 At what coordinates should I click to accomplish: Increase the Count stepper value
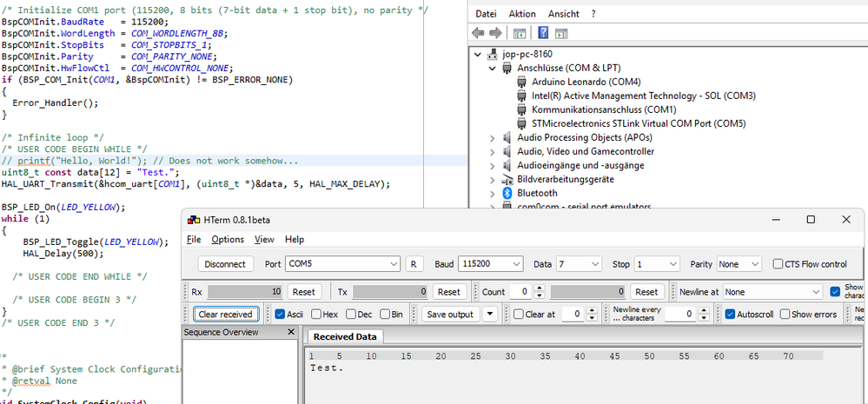[x=540, y=288]
